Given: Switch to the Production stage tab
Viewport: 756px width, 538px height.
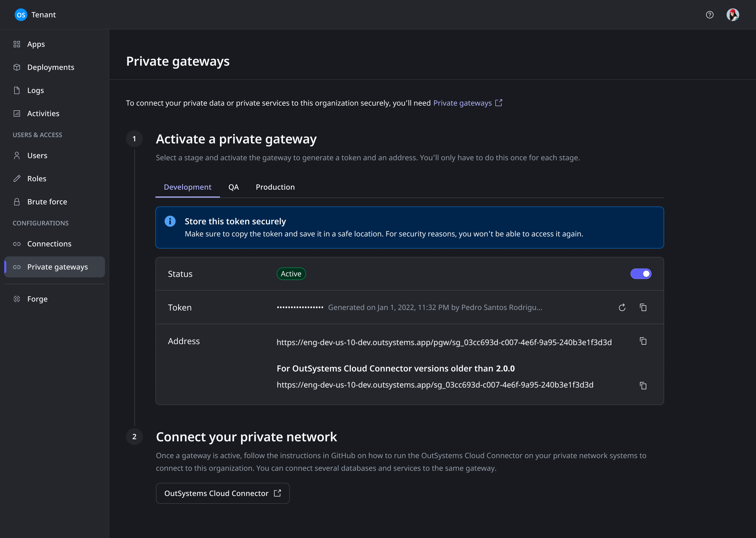Looking at the screenshot, I should point(275,187).
